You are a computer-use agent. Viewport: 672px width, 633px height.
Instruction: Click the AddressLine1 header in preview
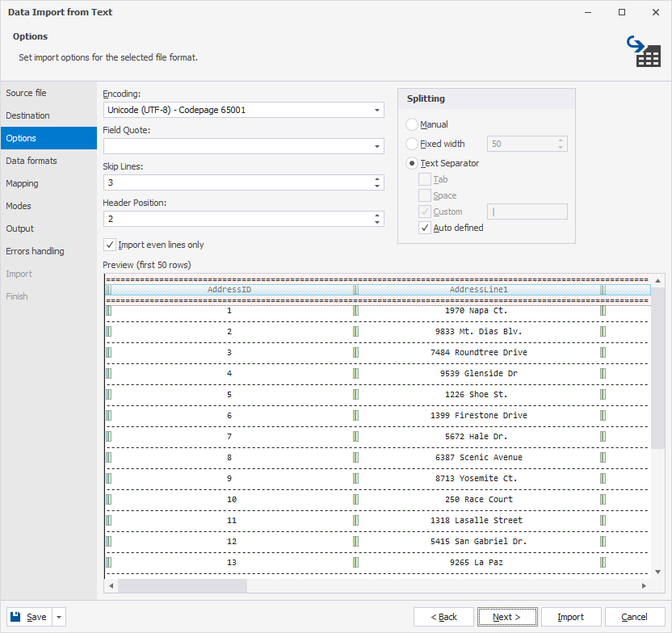[x=479, y=290]
